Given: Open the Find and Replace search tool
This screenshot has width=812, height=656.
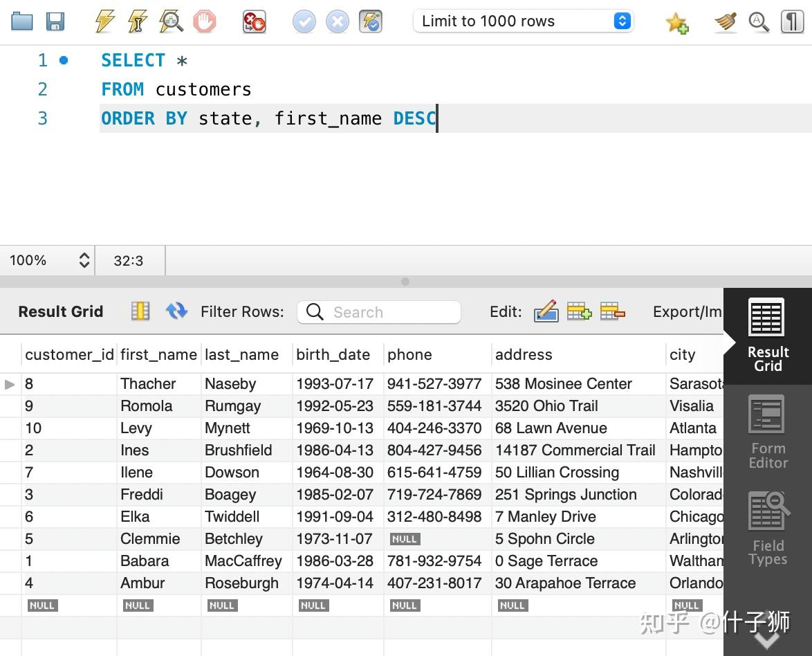Looking at the screenshot, I should pyautogui.click(x=759, y=21).
